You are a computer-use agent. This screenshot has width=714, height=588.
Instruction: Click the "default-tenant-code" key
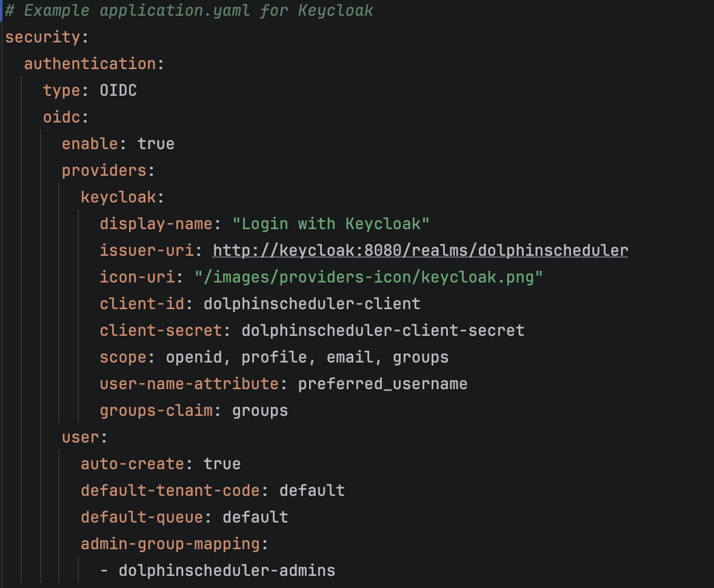pos(170,490)
